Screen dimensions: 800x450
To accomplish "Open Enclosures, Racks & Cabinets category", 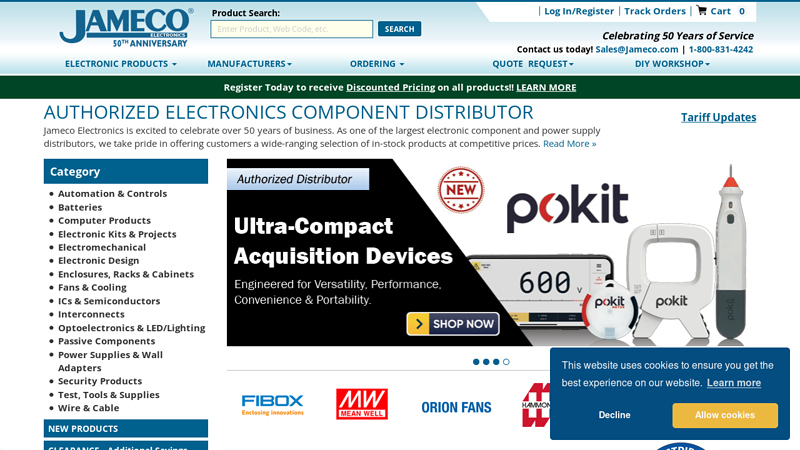I will 126,274.
